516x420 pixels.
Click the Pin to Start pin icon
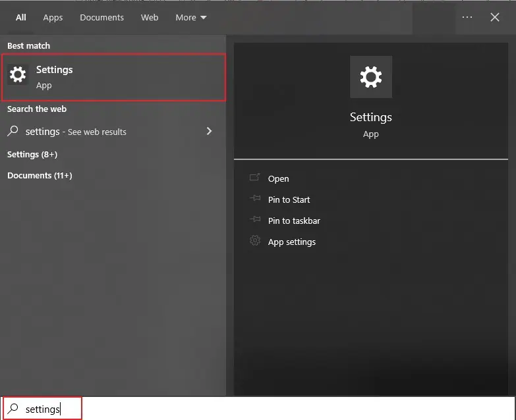point(255,198)
